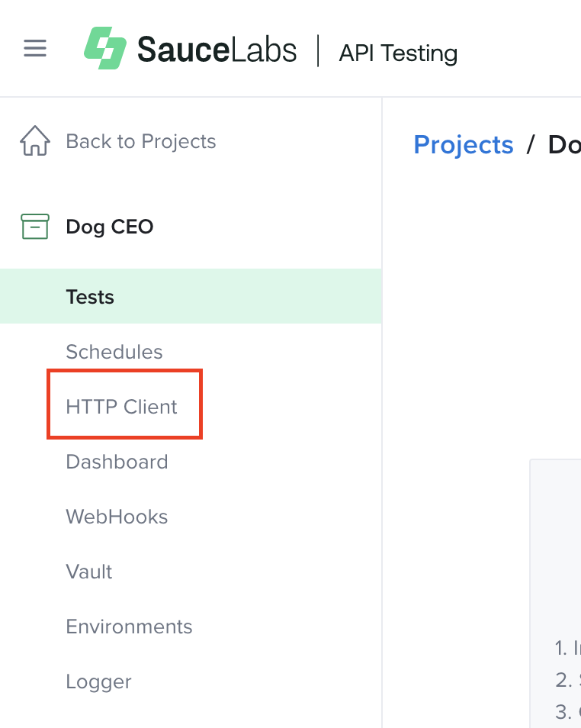This screenshot has height=728, width=581.
Task: Open Schedules from the sidebar
Action: [114, 352]
